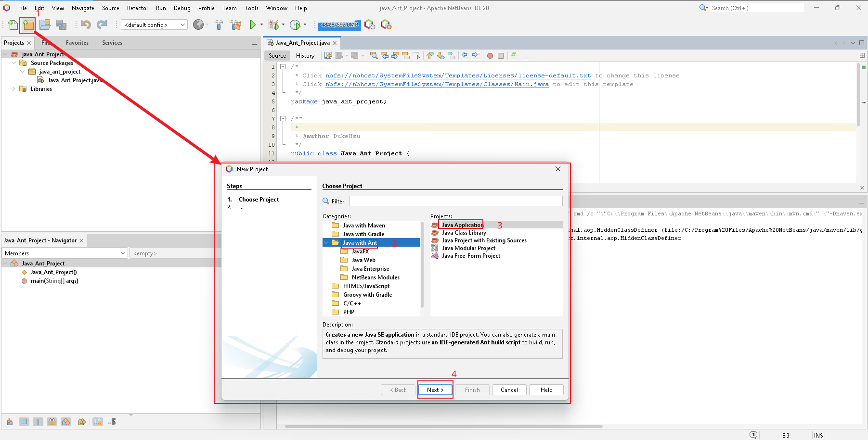Click Sort by Source icon in Navigator
The width and height of the screenshot is (868, 440).
point(112,422)
